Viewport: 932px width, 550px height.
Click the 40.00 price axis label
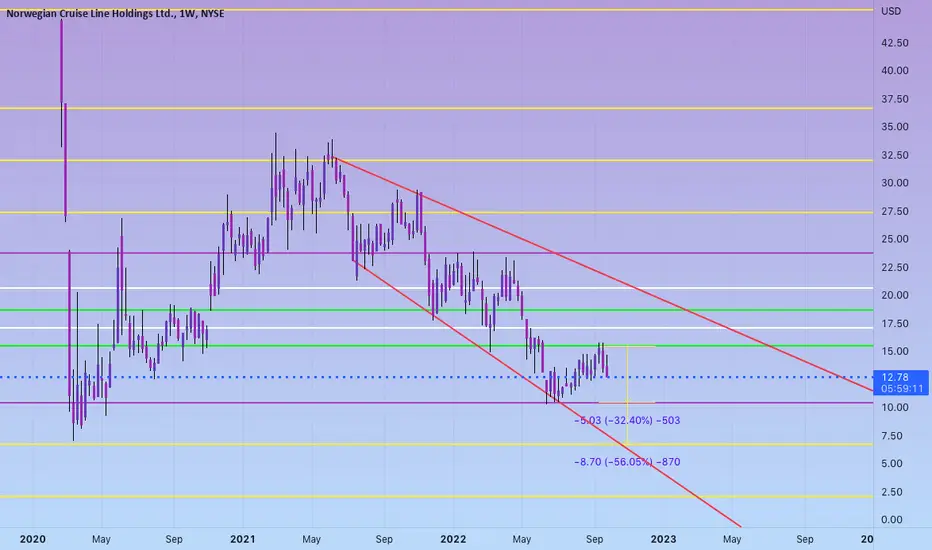click(x=895, y=71)
